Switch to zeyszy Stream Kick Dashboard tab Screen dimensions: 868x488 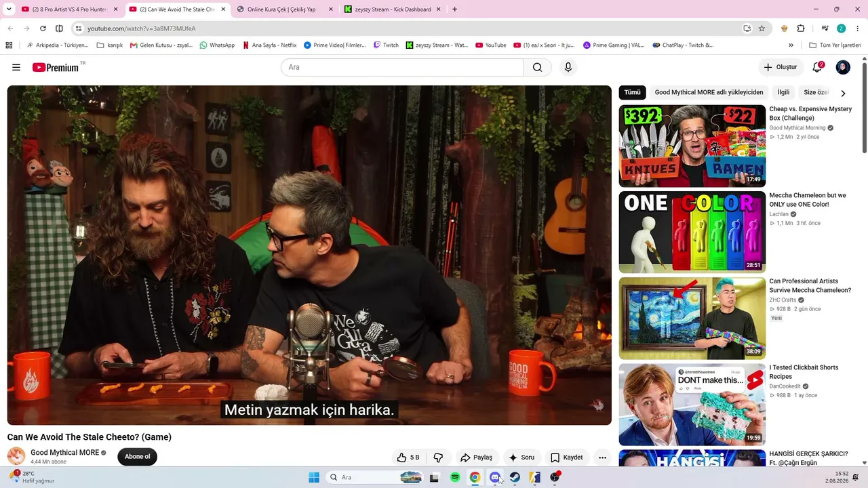(x=393, y=9)
